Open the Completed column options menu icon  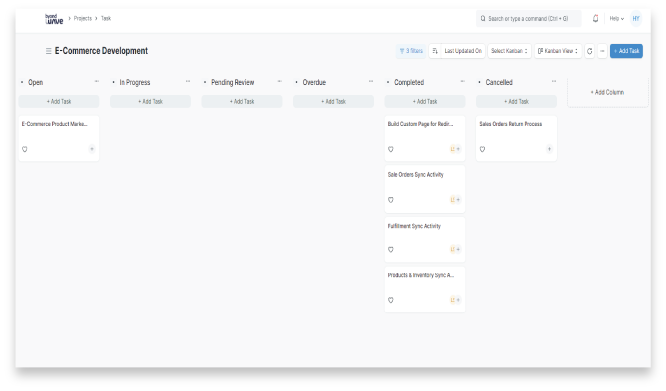(462, 82)
